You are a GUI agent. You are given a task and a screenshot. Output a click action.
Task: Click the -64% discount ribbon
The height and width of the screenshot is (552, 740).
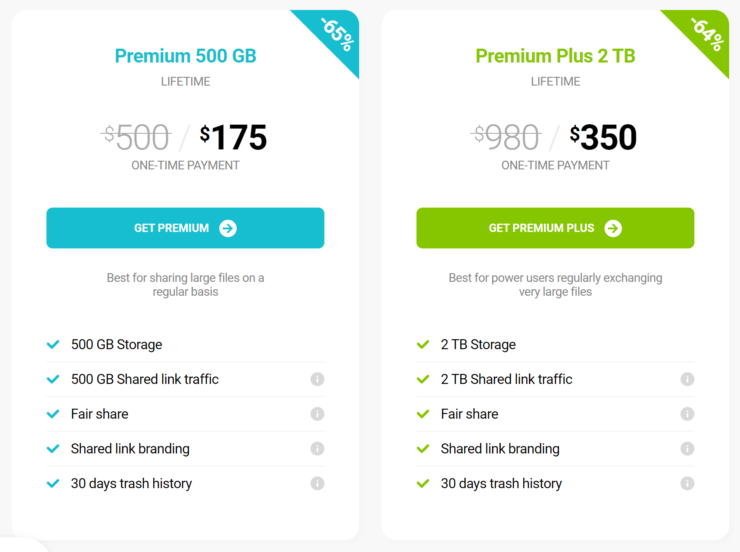[x=705, y=34]
